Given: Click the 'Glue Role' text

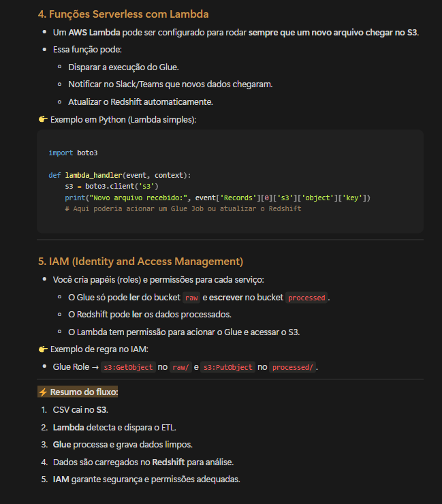Looking at the screenshot, I should pyautogui.click(x=71, y=366).
